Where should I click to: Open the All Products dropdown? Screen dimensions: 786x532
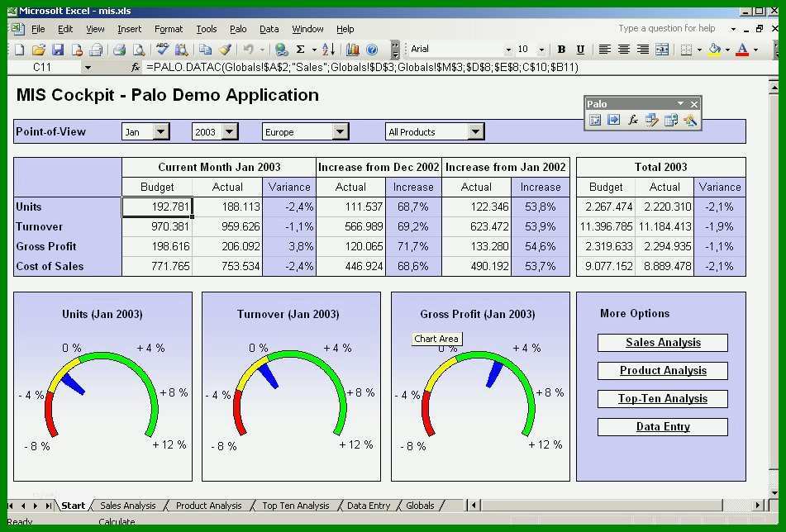coord(475,131)
